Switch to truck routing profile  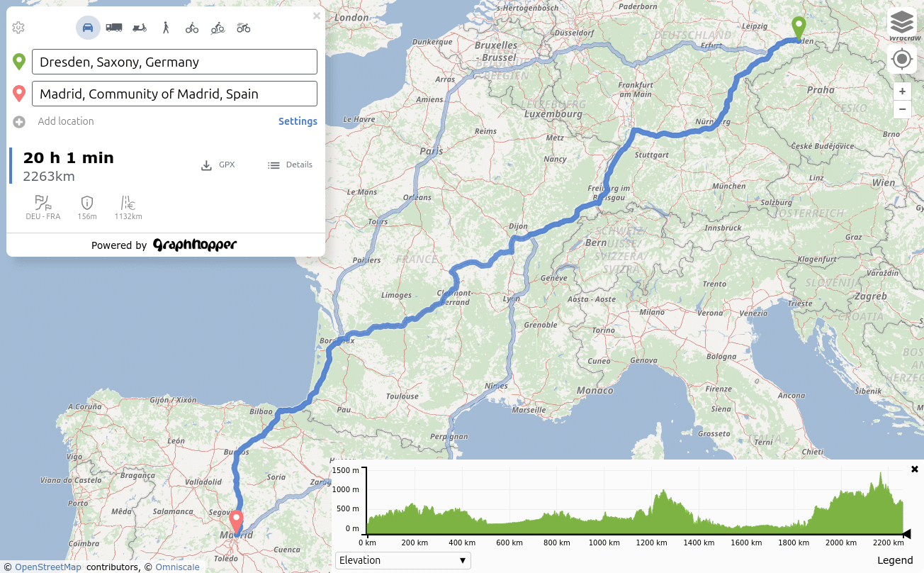pyautogui.click(x=113, y=28)
